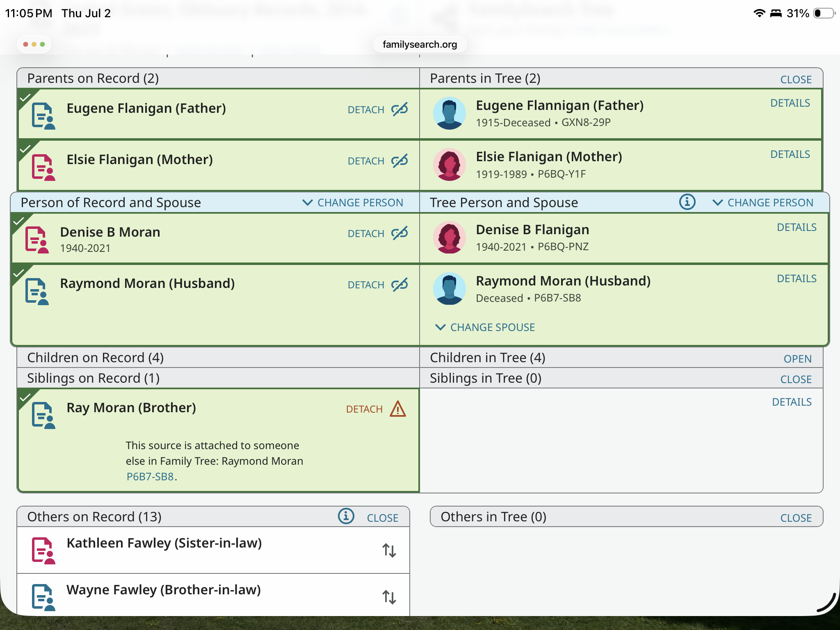Click Siblings on Record (1) header
The image size is (840, 630).
218,378
